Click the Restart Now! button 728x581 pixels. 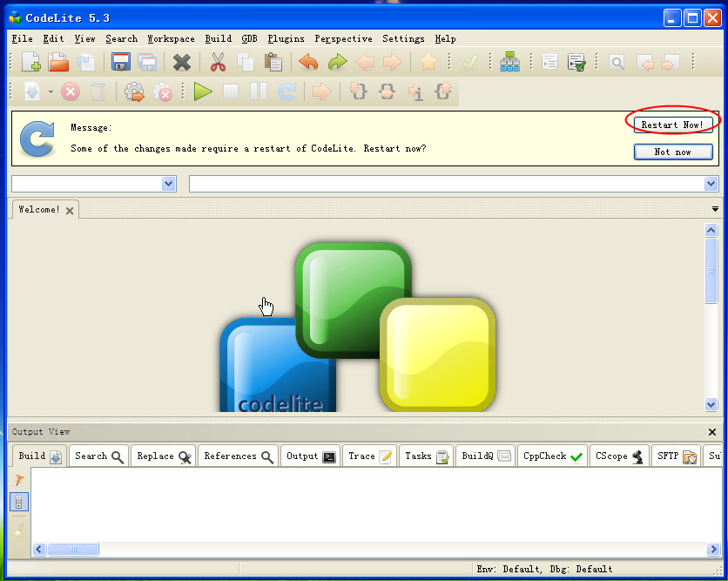673,125
